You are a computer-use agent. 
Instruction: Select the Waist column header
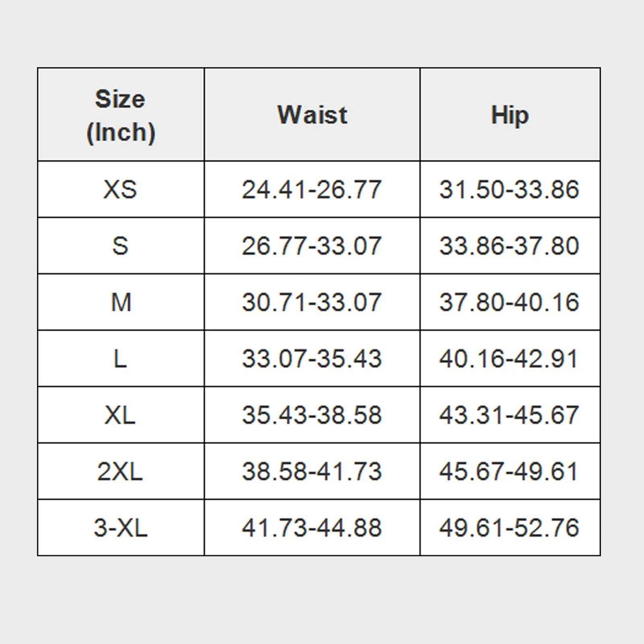coord(312,115)
